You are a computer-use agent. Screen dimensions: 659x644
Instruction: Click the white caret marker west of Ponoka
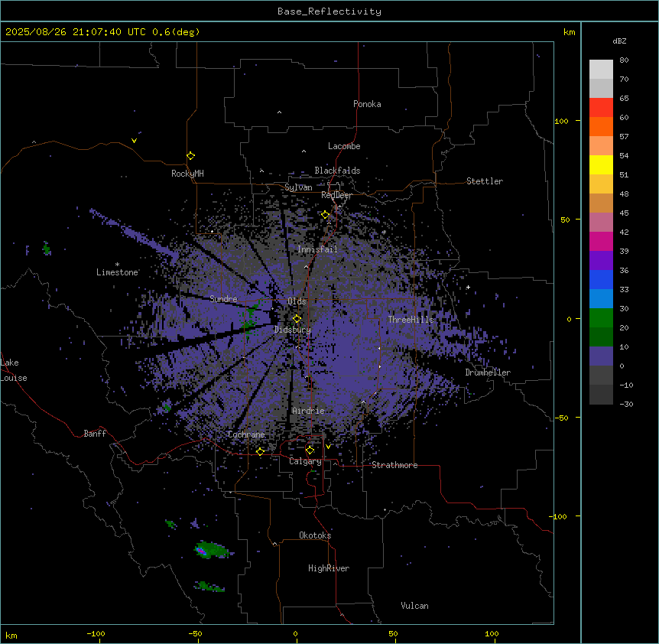click(x=280, y=112)
